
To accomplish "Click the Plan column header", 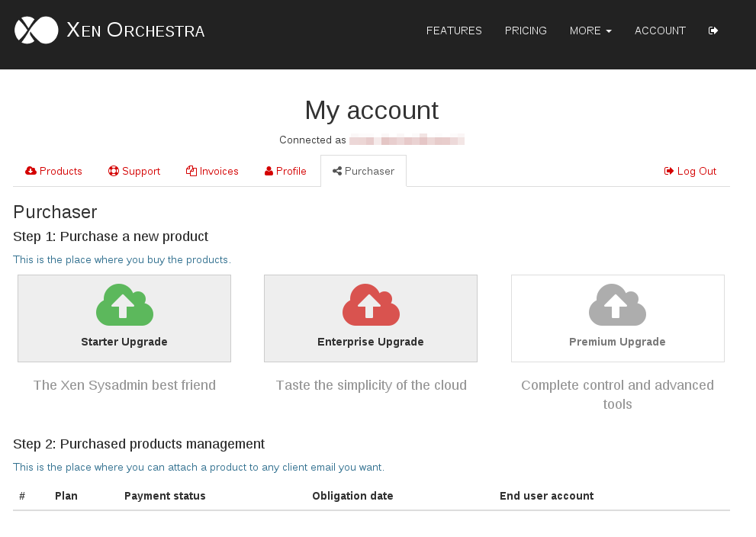I will [66, 496].
